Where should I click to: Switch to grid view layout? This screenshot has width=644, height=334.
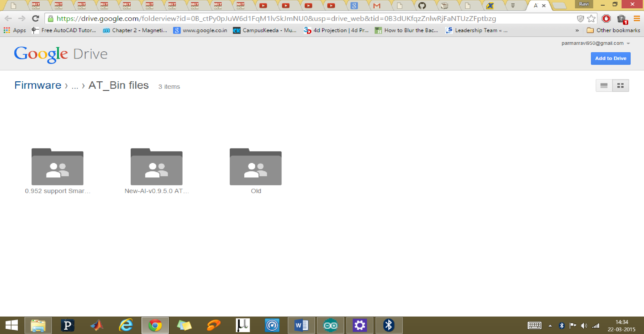tap(620, 86)
